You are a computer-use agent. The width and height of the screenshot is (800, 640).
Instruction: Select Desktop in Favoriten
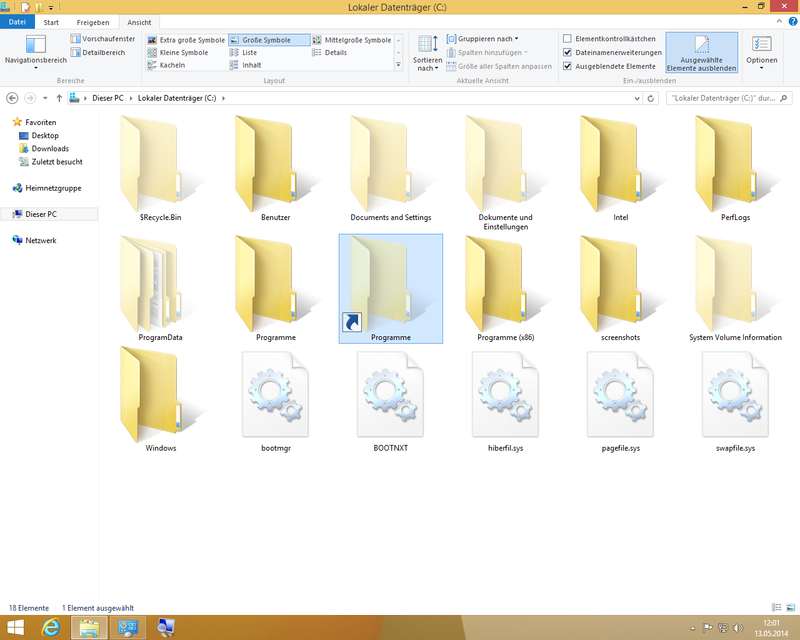tap(39, 135)
